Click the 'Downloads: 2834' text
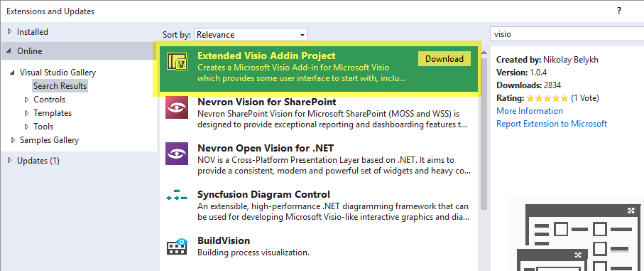This screenshot has width=644, height=271. [x=528, y=85]
